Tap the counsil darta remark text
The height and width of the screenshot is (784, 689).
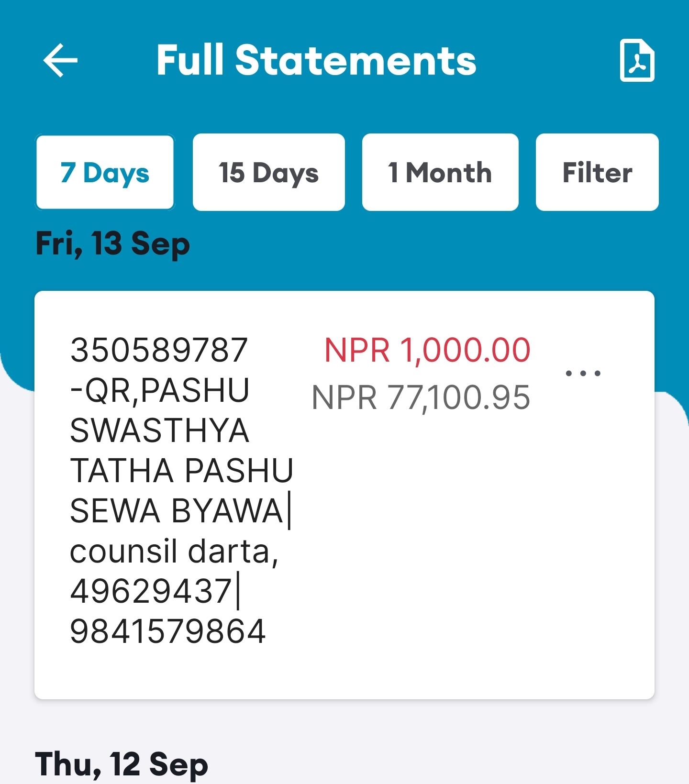174,551
